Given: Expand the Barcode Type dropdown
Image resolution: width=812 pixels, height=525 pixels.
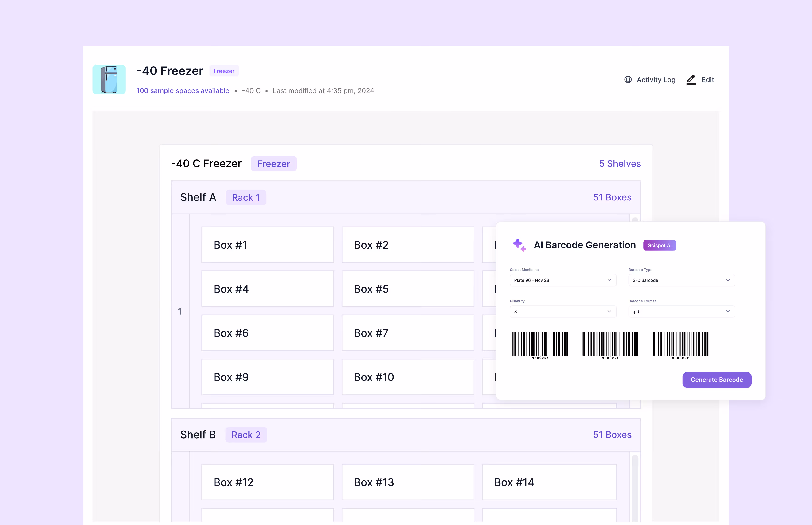Looking at the screenshot, I should click(x=681, y=280).
